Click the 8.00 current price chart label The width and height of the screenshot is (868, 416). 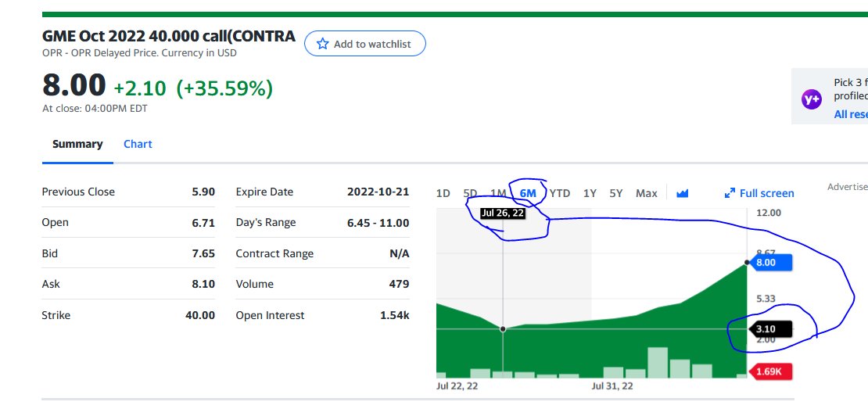pyautogui.click(x=771, y=263)
